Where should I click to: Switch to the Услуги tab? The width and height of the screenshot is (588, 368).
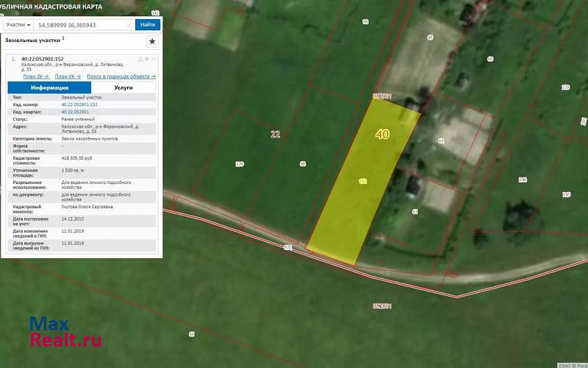[123, 87]
